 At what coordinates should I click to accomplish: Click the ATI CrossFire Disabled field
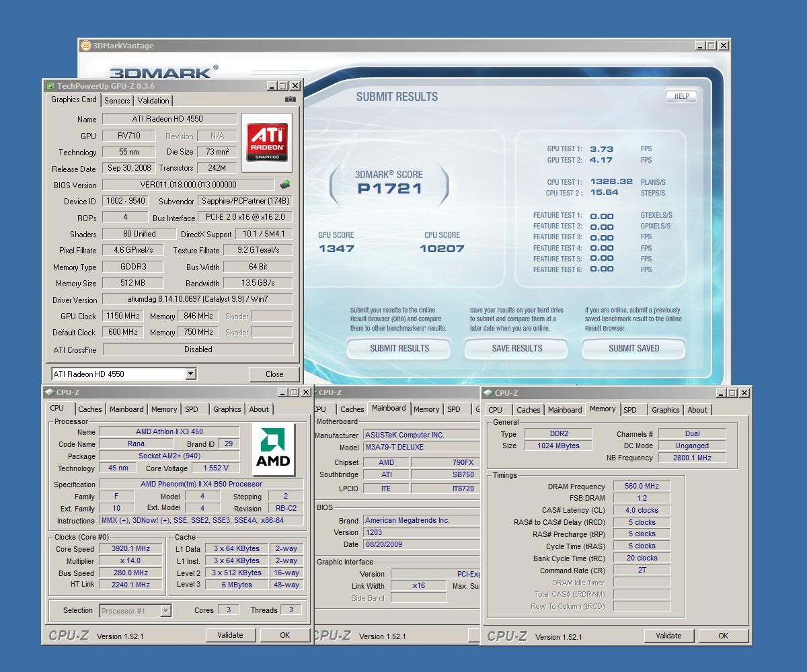click(198, 349)
